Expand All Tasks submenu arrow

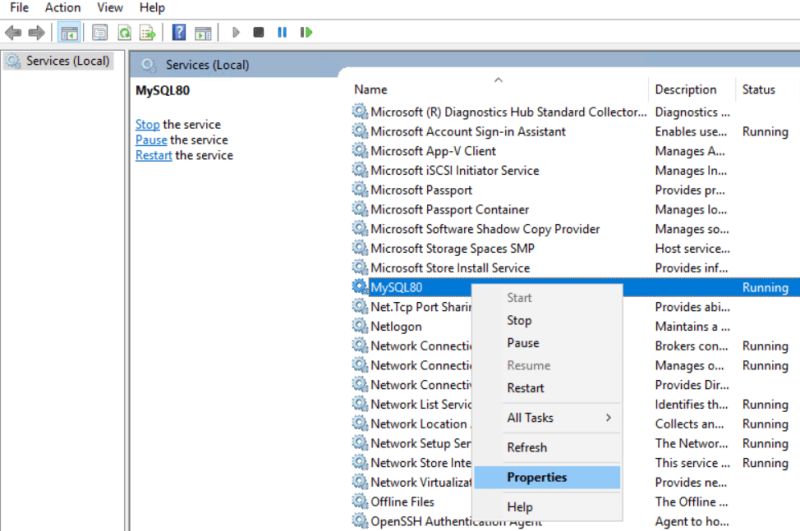click(608, 417)
